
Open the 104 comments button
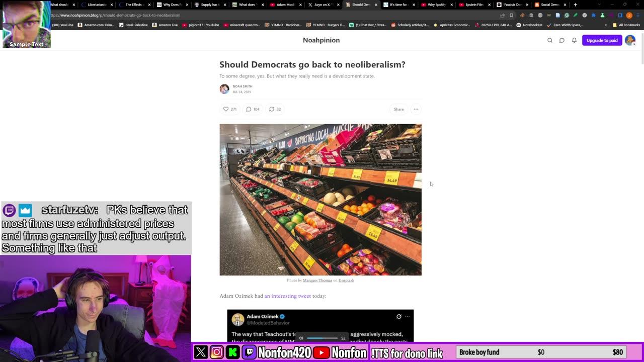pos(253,109)
